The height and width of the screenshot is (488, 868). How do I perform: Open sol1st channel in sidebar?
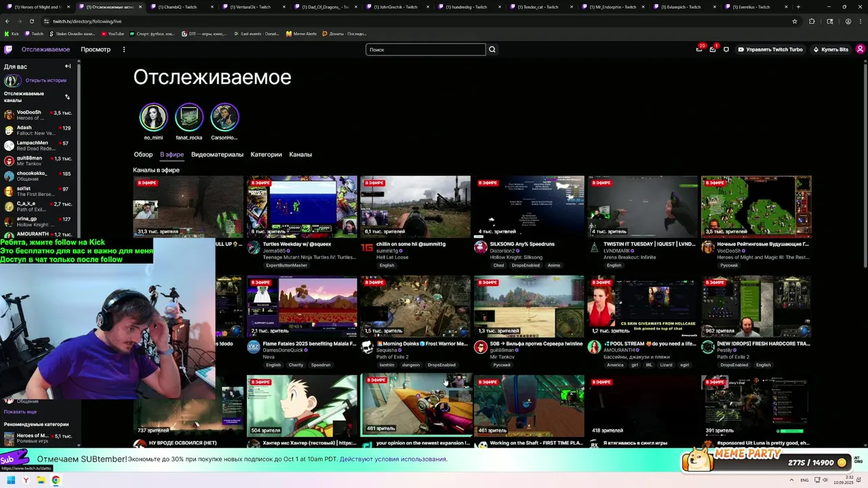[x=39, y=191]
